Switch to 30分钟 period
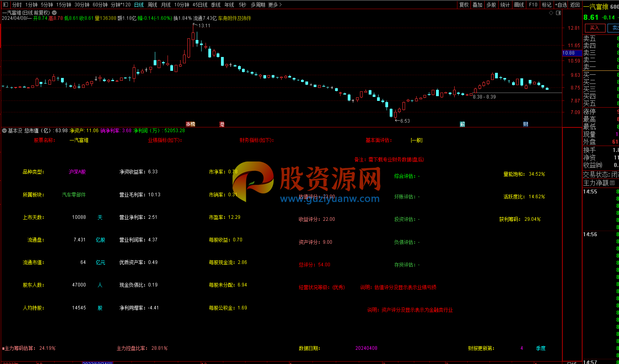This screenshot has height=364, width=619. (82, 5)
